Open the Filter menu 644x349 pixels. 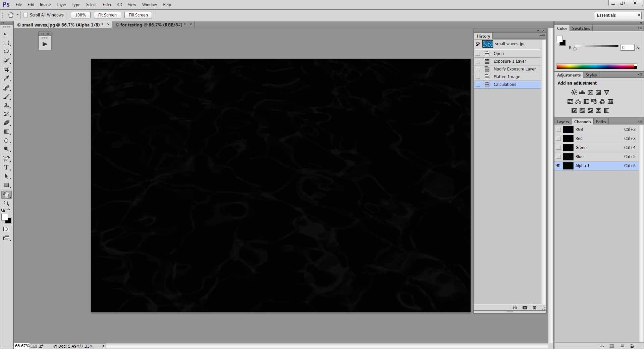(107, 5)
